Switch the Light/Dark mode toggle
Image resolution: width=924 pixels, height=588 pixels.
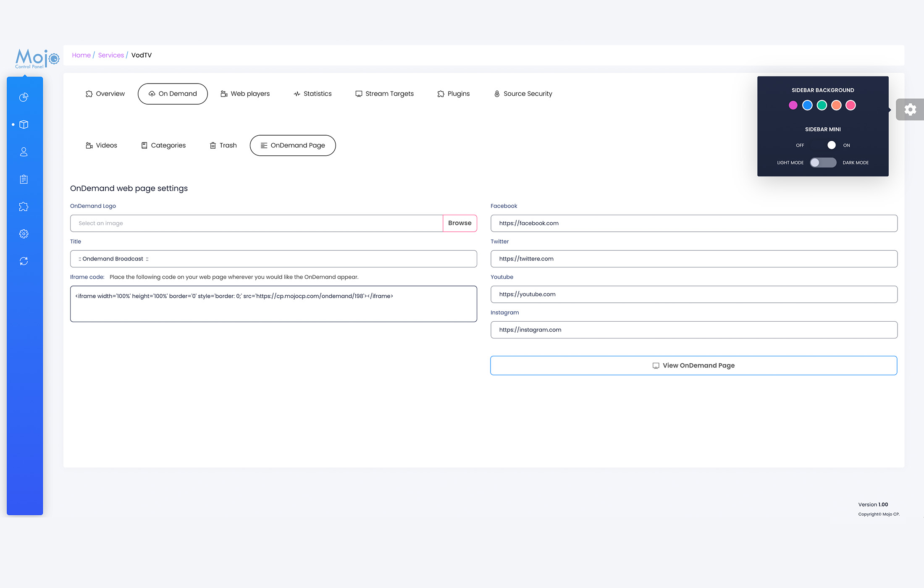(x=823, y=163)
